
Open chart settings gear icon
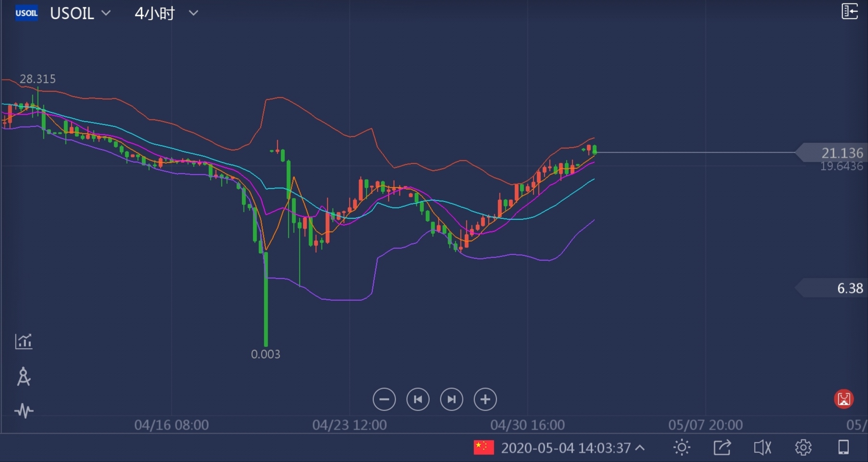[803, 448]
